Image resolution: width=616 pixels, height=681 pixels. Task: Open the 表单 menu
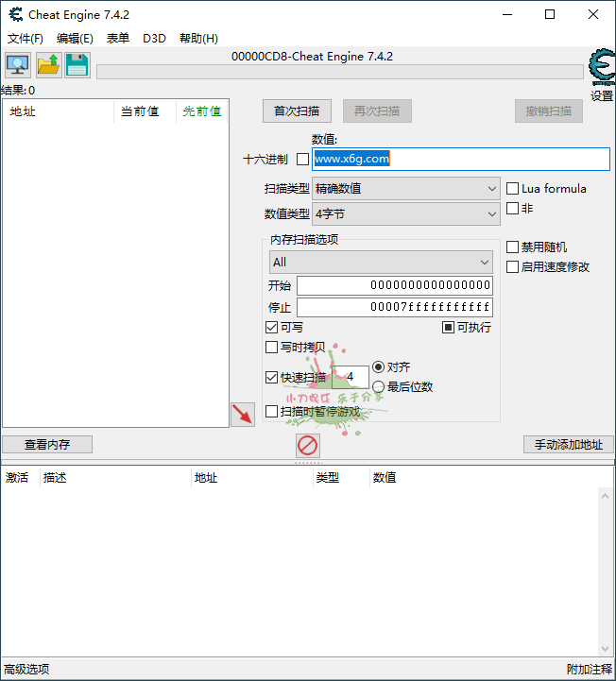(118, 39)
